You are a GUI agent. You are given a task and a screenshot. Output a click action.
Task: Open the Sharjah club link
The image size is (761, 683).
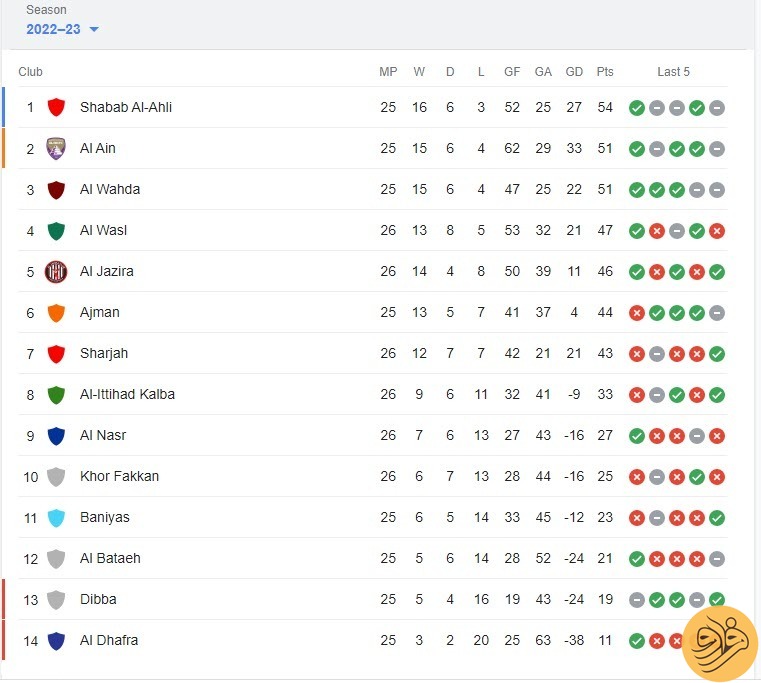point(104,353)
